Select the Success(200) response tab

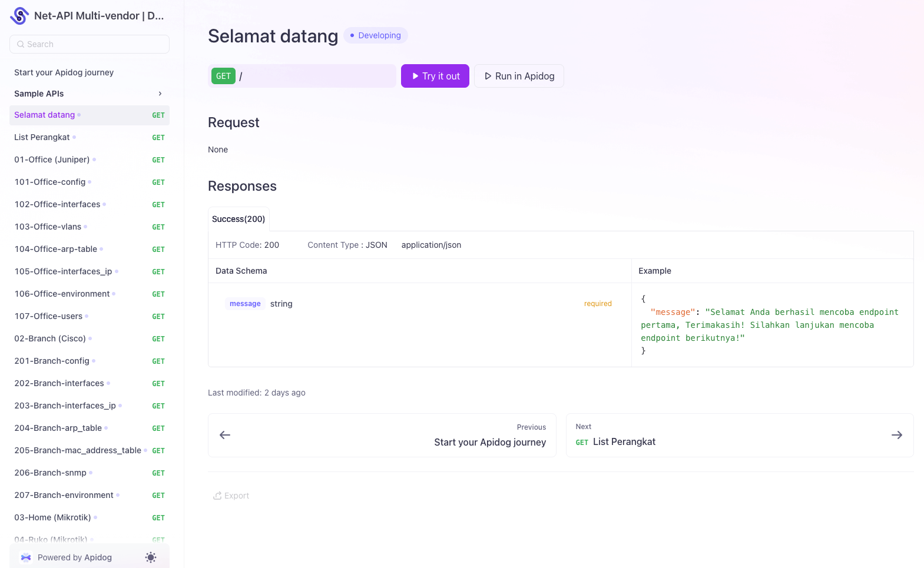(x=239, y=219)
